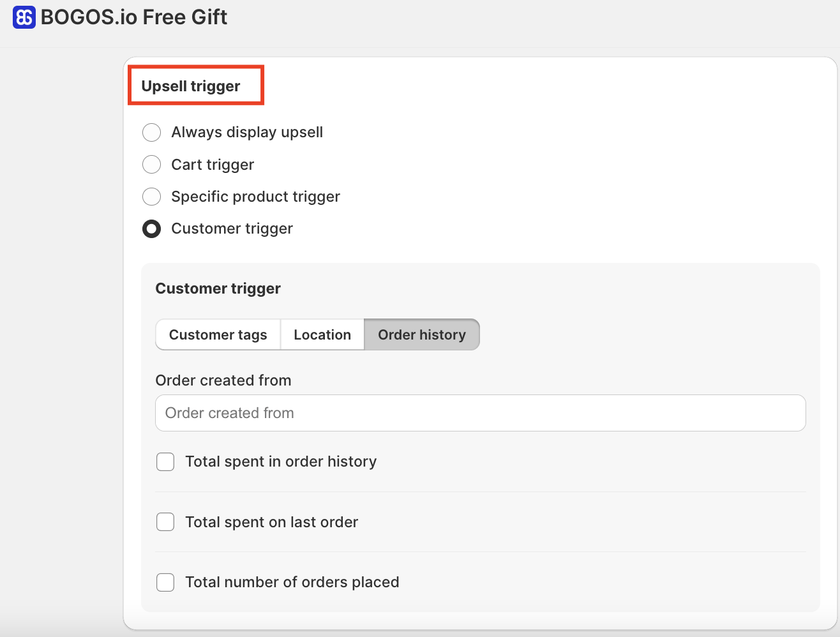840x637 pixels.
Task: Select the Order history tab
Action: (x=421, y=335)
